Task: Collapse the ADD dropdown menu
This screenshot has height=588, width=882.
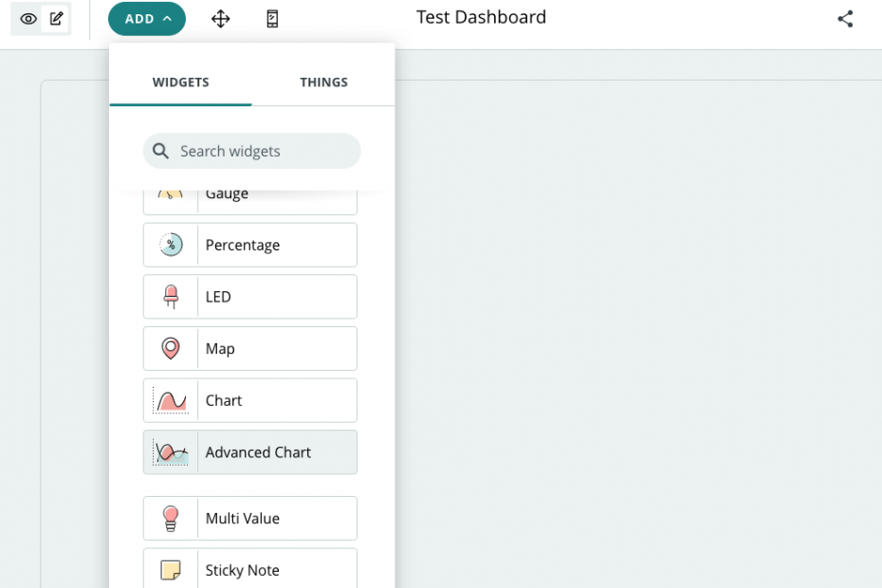Action: (x=147, y=19)
